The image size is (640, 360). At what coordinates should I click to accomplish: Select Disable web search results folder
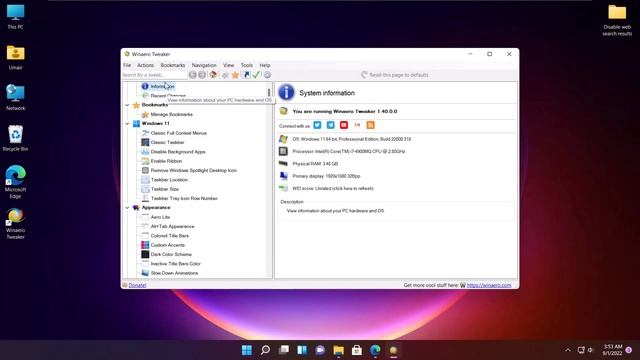point(617,20)
